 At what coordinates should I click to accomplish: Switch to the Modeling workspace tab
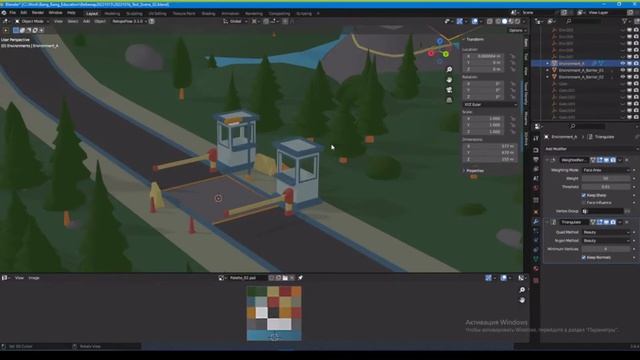(x=112, y=13)
